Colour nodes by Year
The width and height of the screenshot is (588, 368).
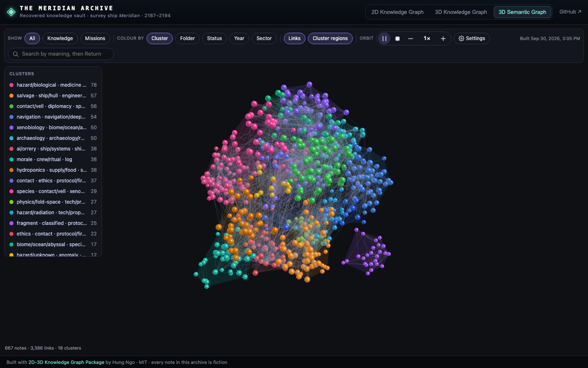pyautogui.click(x=239, y=38)
